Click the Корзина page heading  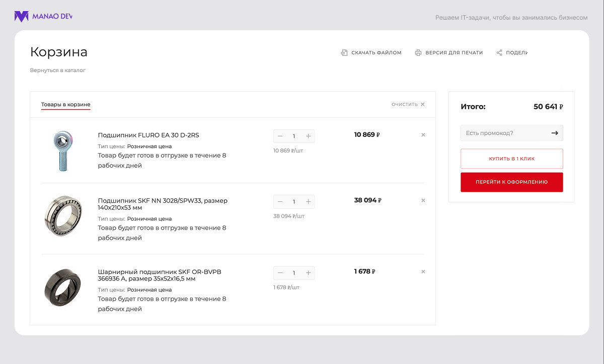[59, 52]
